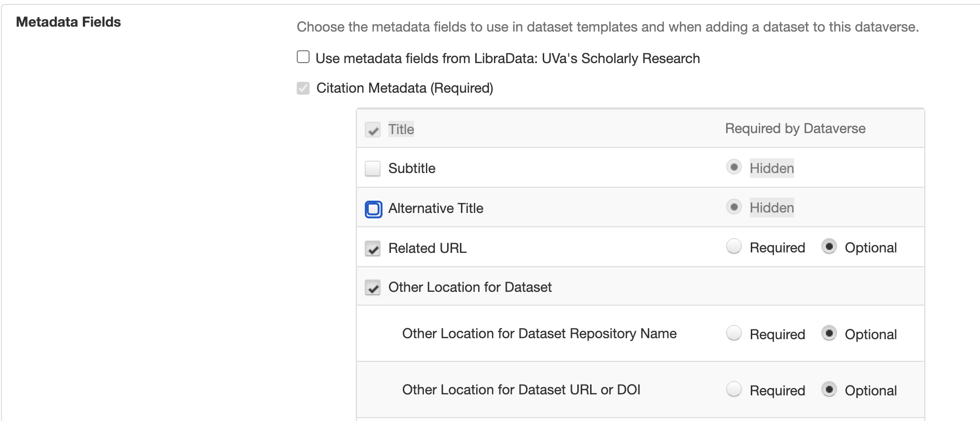Make Dataset Repository Name Required
This screenshot has height=421, width=980.
pyautogui.click(x=734, y=333)
